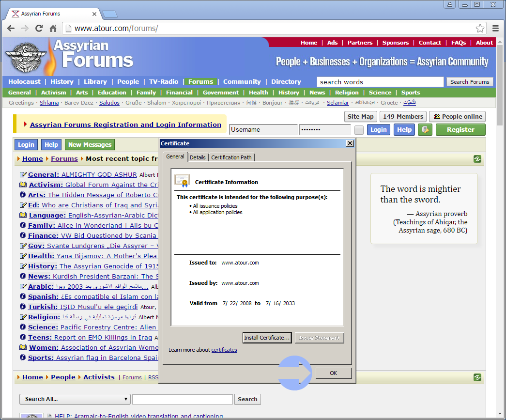Open the Directory menu item
The width and height of the screenshot is (506, 420).
[x=286, y=82]
